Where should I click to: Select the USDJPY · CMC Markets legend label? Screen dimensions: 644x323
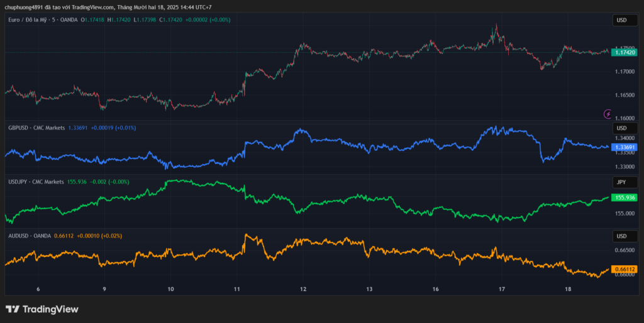pyautogui.click(x=36, y=182)
